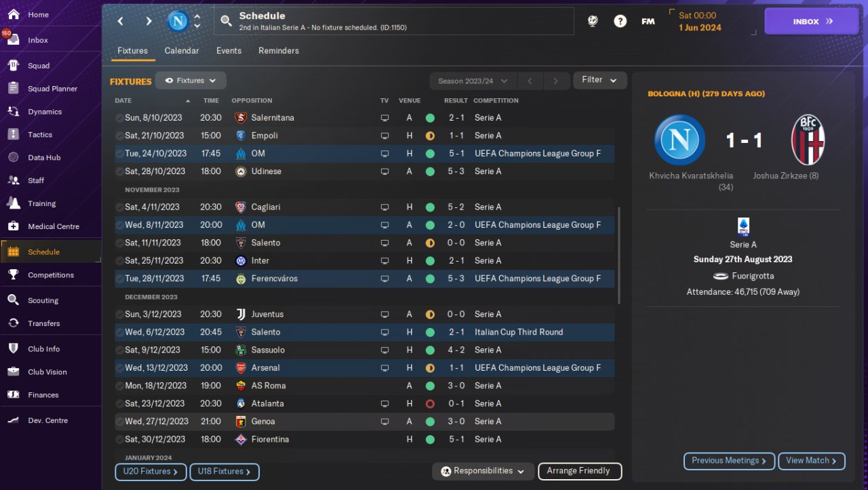
Task: Click the search bar showing Schedule
Action: (394, 21)
